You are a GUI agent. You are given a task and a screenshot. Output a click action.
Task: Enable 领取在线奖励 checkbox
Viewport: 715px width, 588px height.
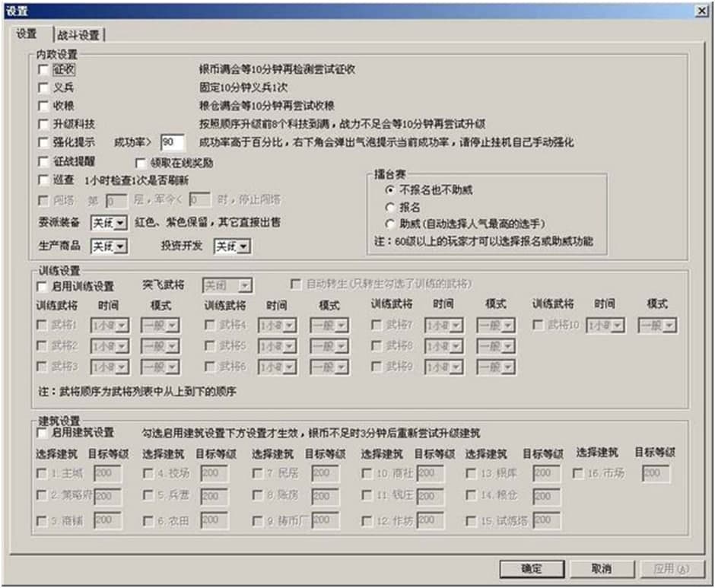pyautogui.click(x=141, y=164)
